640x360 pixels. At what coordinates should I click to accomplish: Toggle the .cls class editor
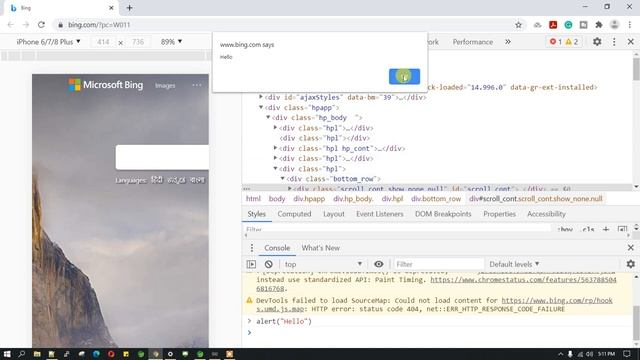[588, 229]
